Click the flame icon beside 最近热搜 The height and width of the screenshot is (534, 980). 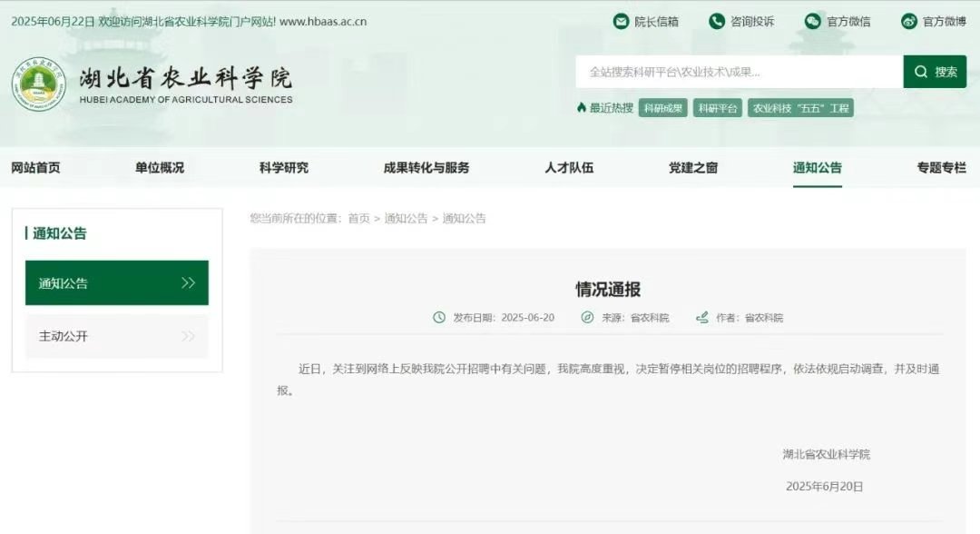[x=582, y=107]
